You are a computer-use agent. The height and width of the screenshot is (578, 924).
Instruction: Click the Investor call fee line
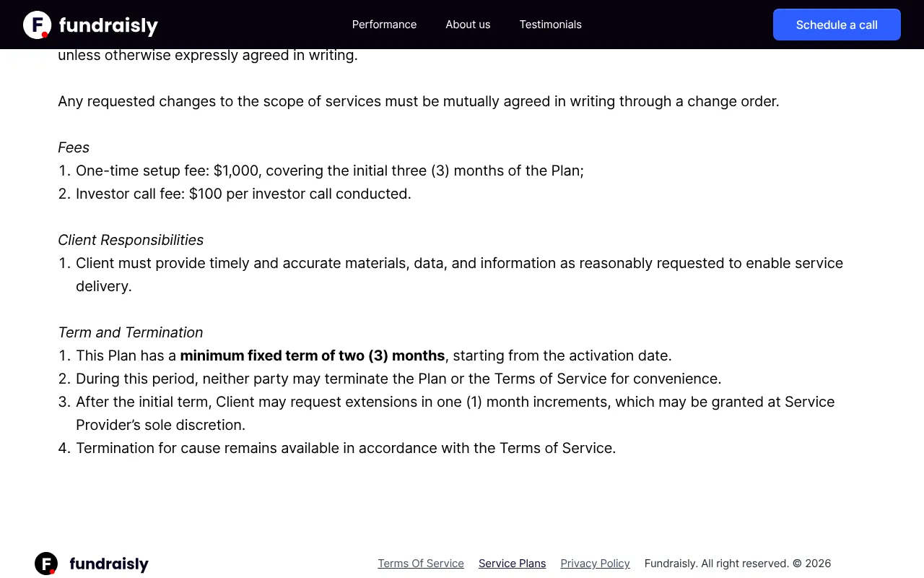243,194
